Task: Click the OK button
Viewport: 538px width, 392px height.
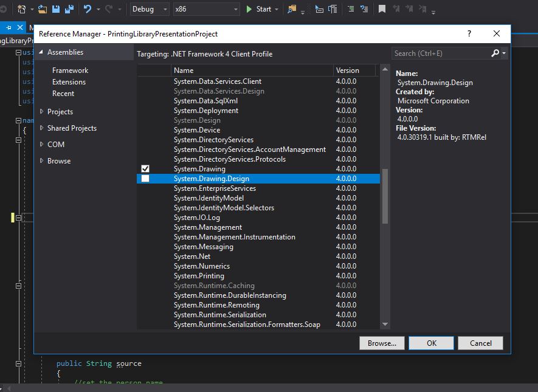Action: pos(431,343)
